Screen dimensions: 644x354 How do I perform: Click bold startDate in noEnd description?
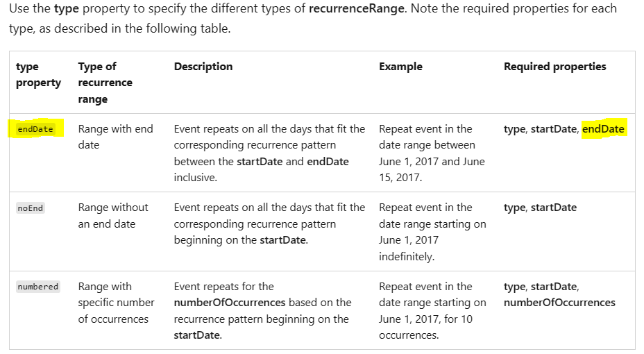click(x=283, y=240)
